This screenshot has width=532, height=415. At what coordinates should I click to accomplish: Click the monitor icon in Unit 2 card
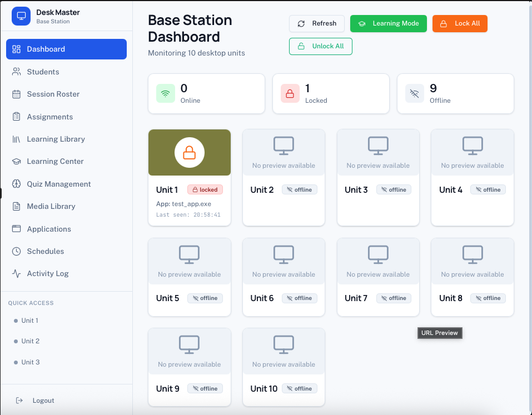(284, 146)
